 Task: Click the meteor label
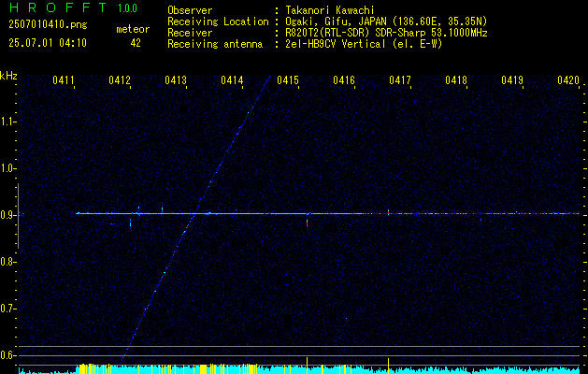pos(133,29)
